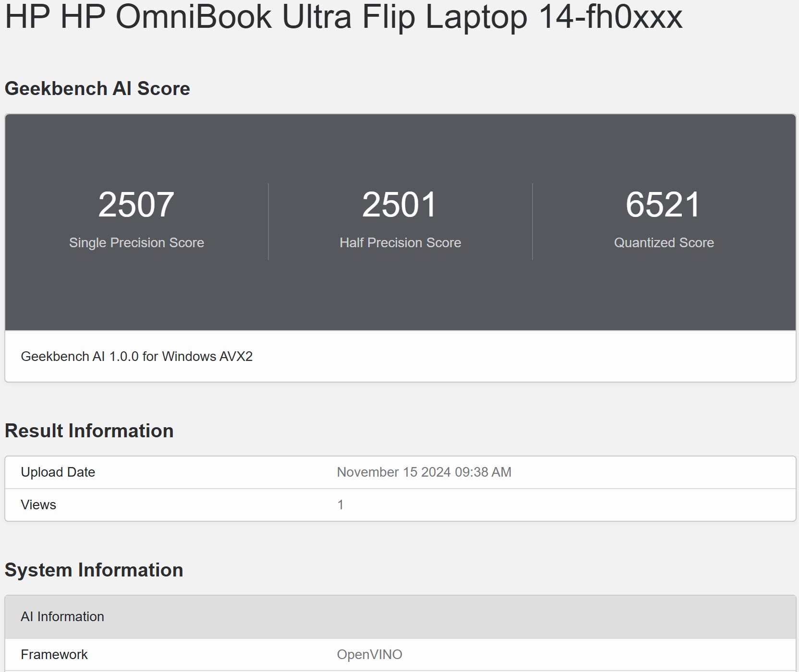Select the November 15 2024 09:38 AM value

tap(424, 472)
